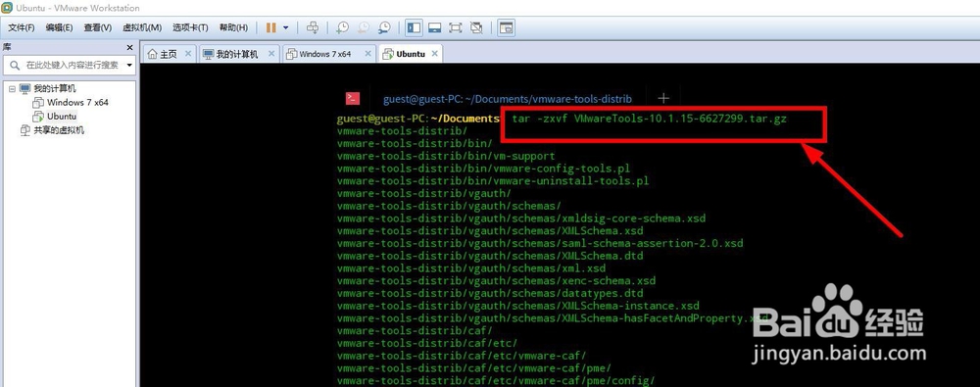This screenshot has width=980, height=387.
Task: Click the red terminal icon in guest
Action: pyautogui.click(x=353, y=98)
